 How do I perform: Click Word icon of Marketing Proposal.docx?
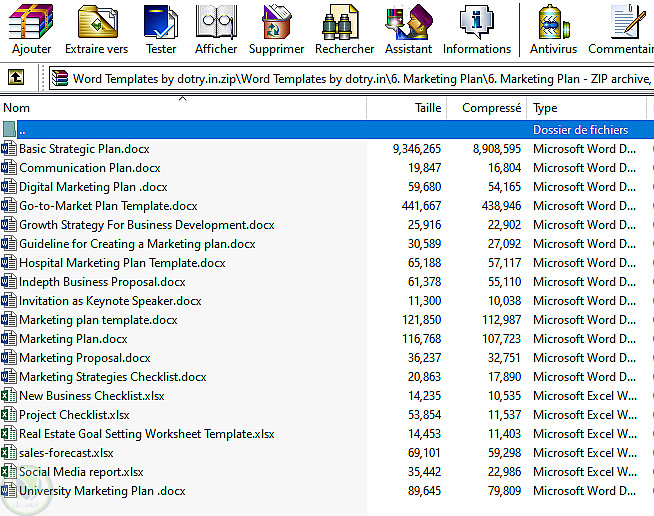click(9, 357)
